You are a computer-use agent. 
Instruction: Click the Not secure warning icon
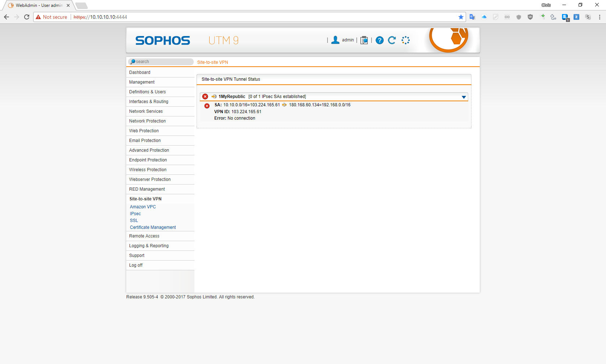click(x=38, y=17)
